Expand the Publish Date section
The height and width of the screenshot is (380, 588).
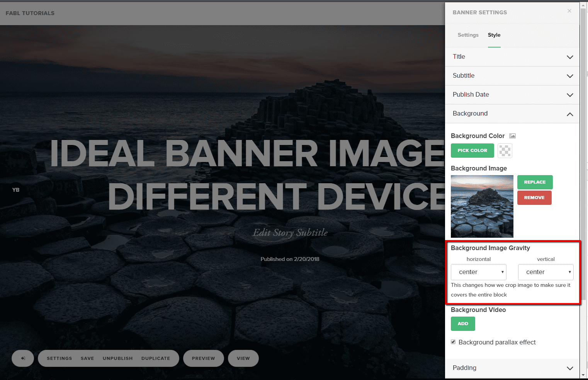coord(512,95)
